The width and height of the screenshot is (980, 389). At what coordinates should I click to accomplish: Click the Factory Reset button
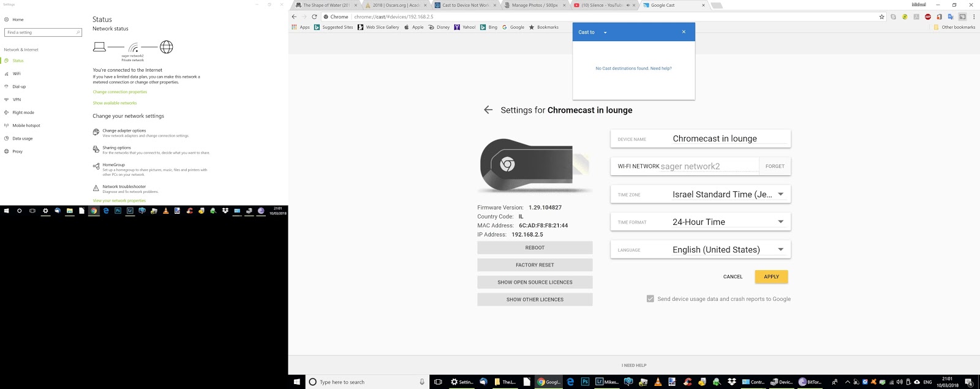coord(535,265)
